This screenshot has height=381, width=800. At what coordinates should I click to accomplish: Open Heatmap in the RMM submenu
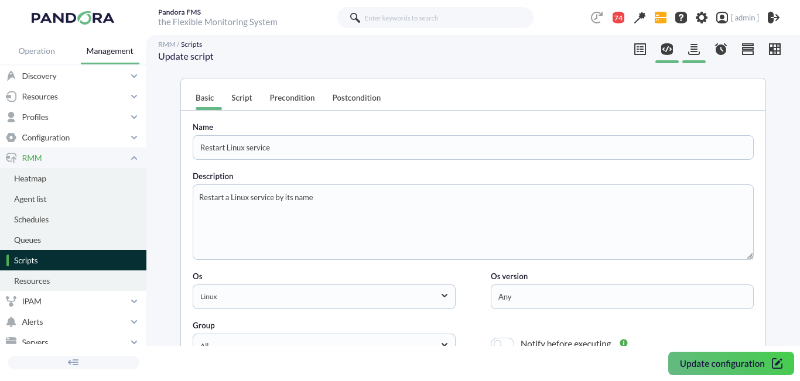point(73,179)
